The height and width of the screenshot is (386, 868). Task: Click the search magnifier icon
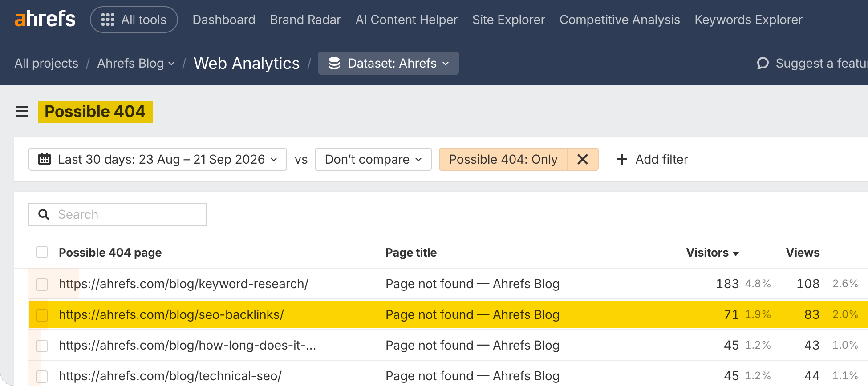tap(44, 214)
